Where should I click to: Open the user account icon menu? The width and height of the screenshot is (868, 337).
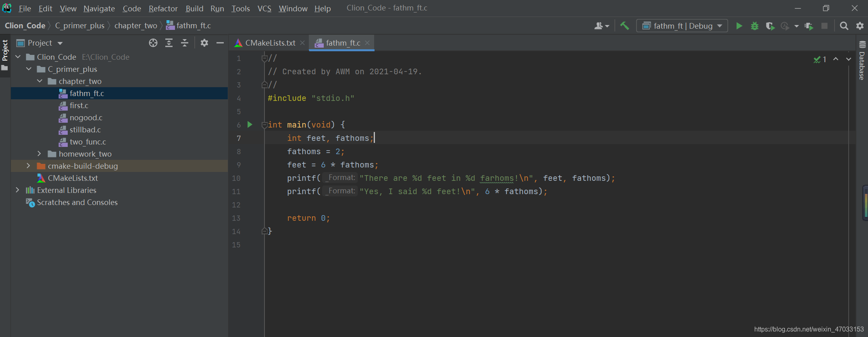click(602, 26)
